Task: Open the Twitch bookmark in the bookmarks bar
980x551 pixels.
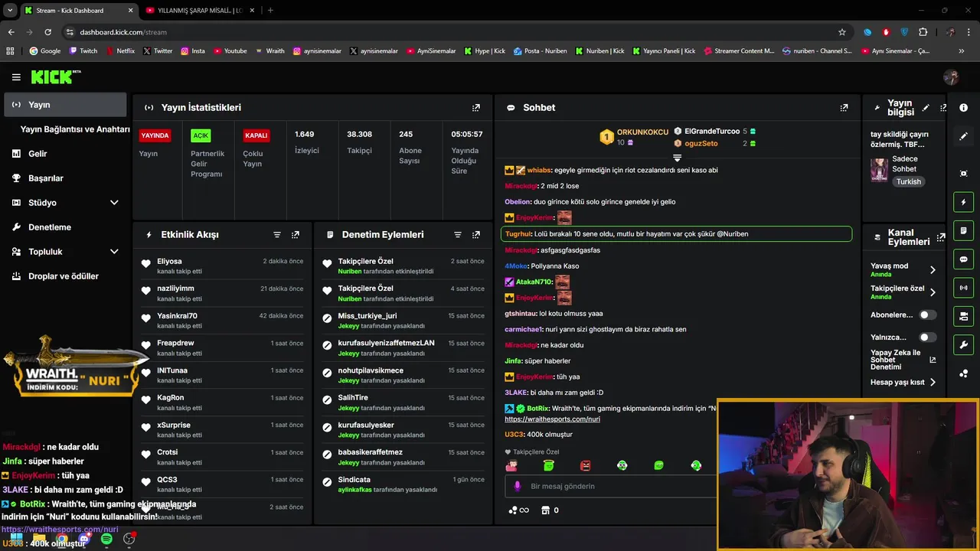Action: point(83,51)
